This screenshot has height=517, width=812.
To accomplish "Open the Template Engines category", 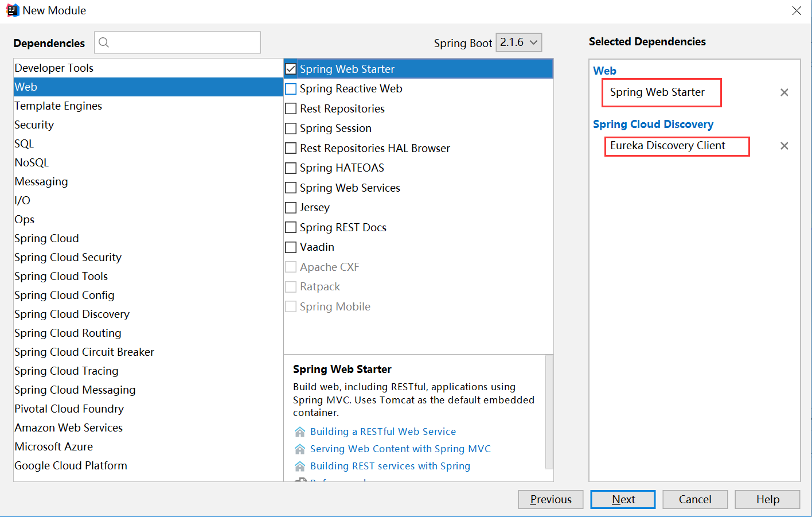I will (148, 106).
